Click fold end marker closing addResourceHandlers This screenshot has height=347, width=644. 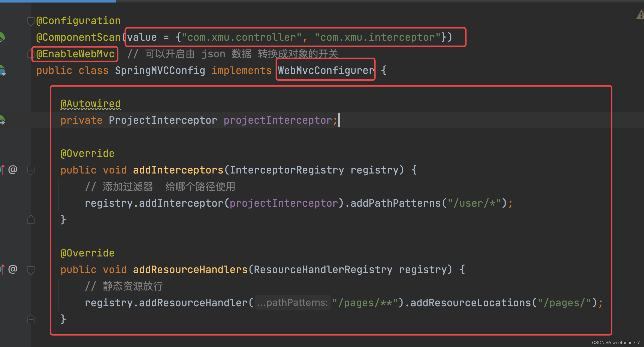click(31, 319)
